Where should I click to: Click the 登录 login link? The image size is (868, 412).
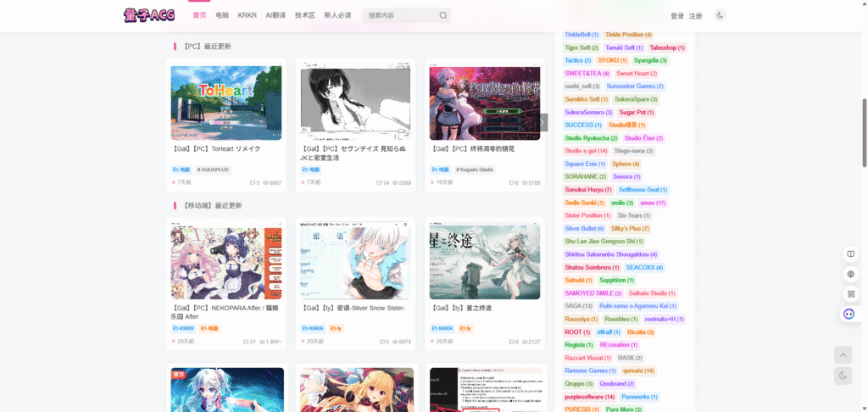pos(677,17)
